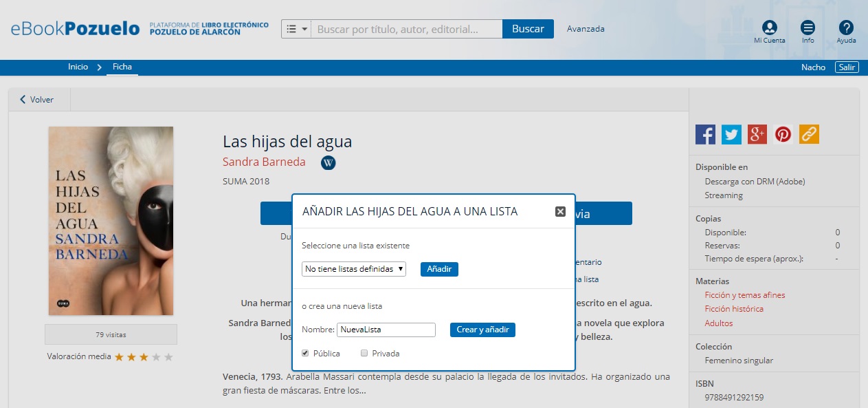Check the Pública list option
The height and width of the screenshot is (408, 868).
coord(305,353)
